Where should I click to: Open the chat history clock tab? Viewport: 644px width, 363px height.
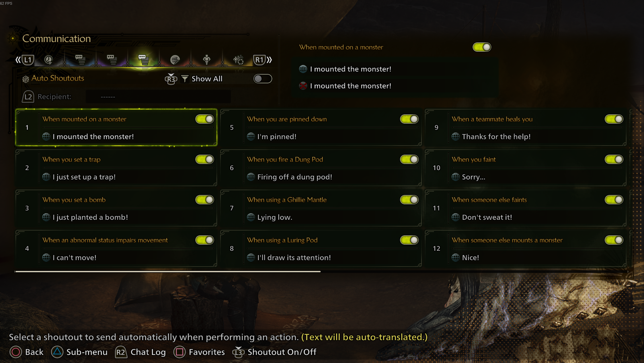[48, 60]
